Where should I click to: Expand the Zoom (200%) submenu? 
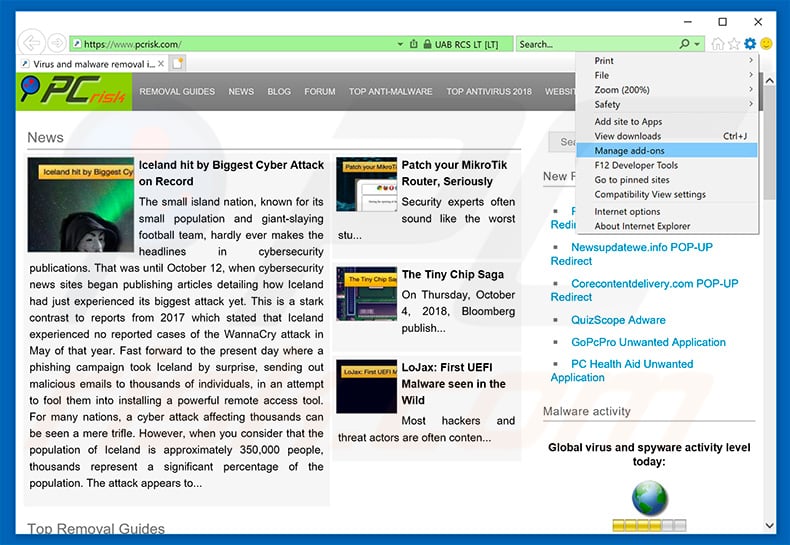click(668, 90)
